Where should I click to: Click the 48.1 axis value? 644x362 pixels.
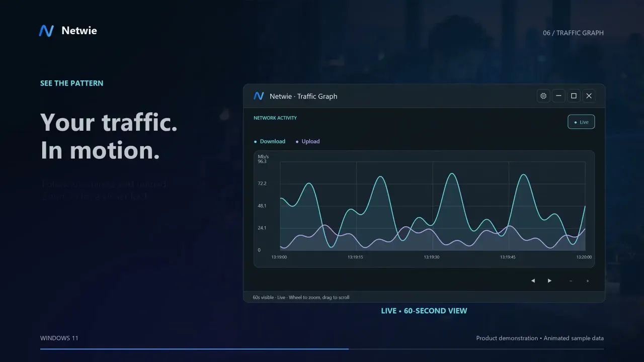click(262, 206)
